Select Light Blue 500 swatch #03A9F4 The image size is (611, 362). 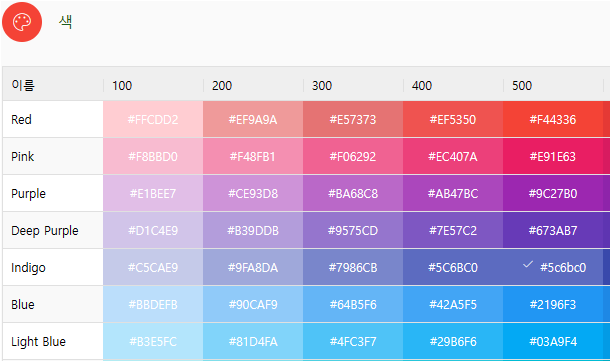coord(553,341)
